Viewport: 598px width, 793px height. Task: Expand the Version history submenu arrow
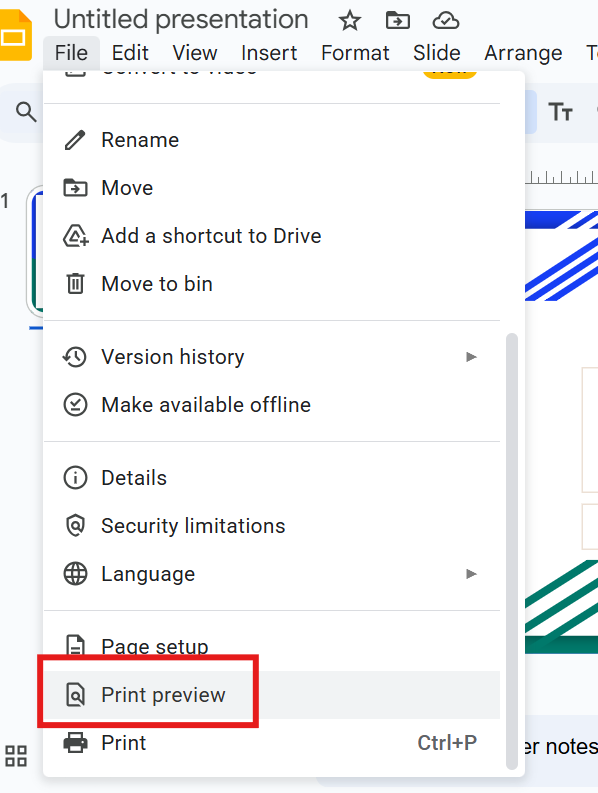tap(471, 357)
